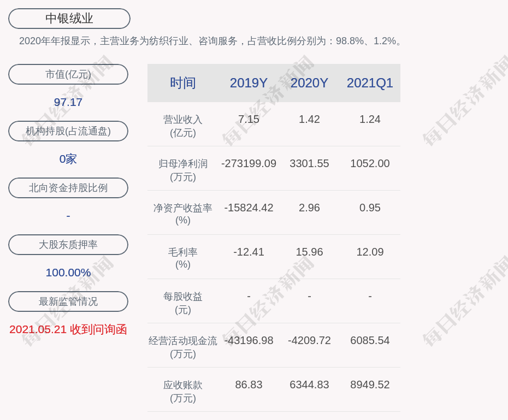The height and width of the screenshot is (420, 508).
Task: Click the 2021Q1 column header
Action: [x=370, y=83]
